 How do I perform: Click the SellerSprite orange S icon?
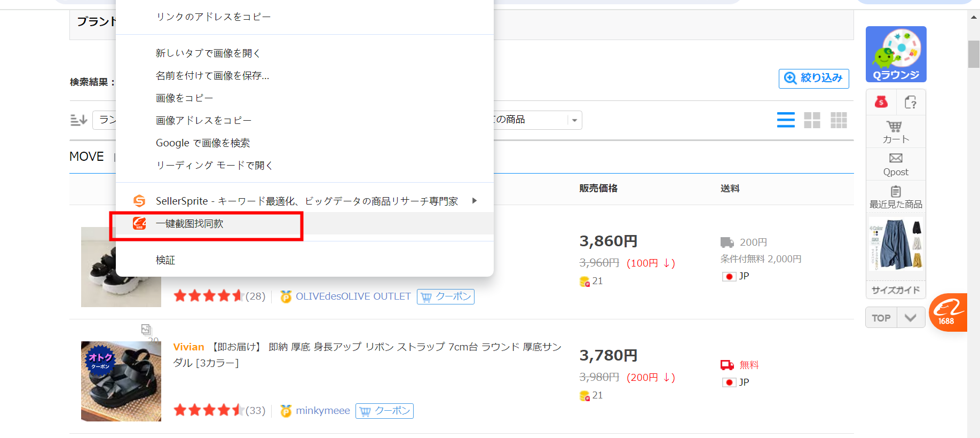[139, 201]
